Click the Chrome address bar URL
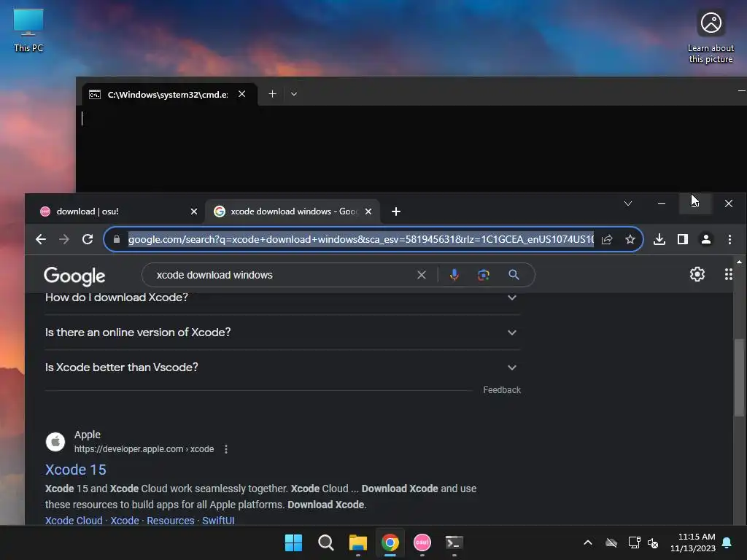This screenshot has width=747, height=560. point(360,239)
